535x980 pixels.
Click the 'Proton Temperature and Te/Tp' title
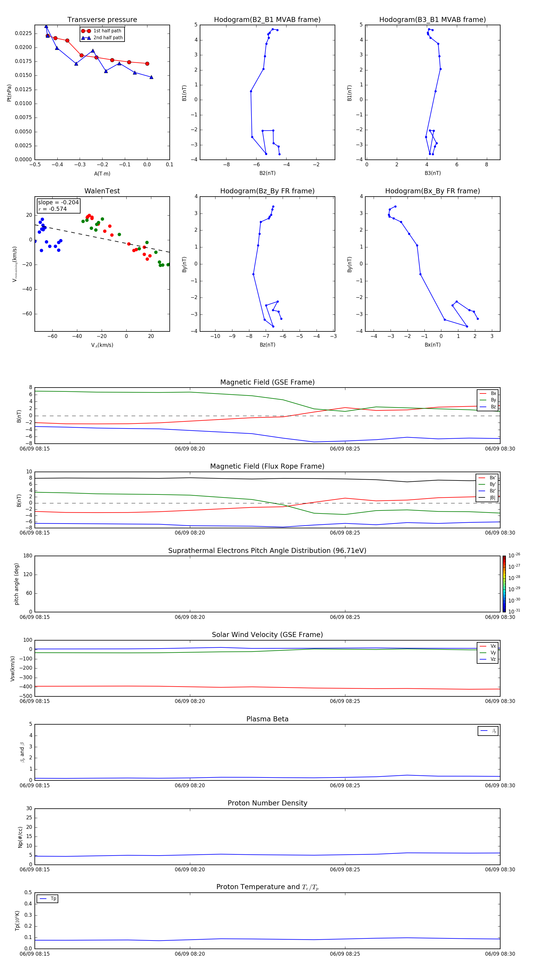[267, 887]
